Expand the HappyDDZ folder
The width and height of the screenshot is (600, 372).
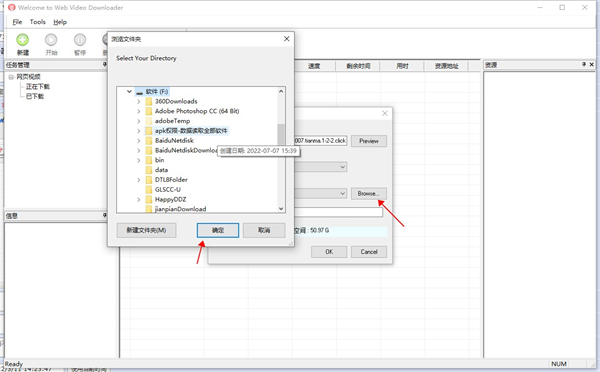139,199
